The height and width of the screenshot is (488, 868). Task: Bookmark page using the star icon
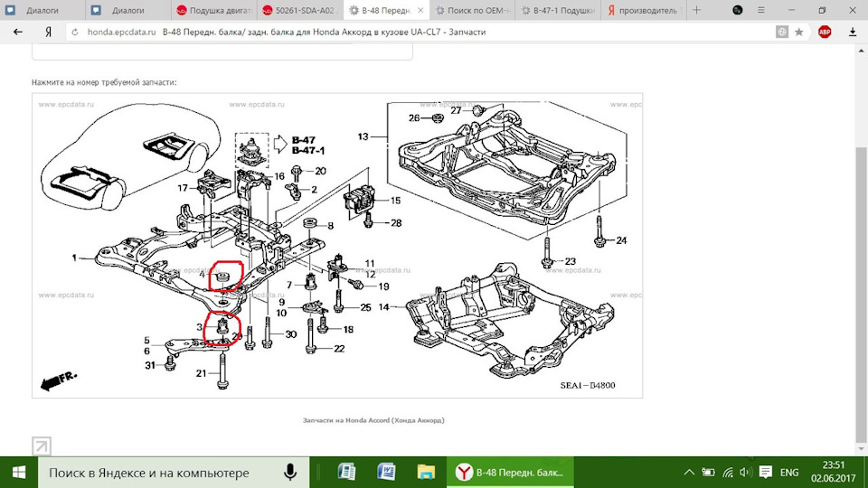[x=798, y=33]
